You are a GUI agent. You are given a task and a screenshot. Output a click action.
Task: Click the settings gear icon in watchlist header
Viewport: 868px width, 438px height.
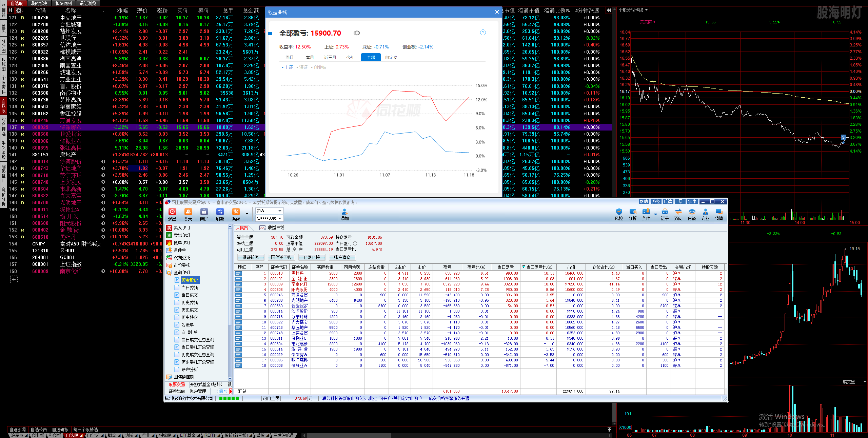pyautogui.click(x=19, y=11)
